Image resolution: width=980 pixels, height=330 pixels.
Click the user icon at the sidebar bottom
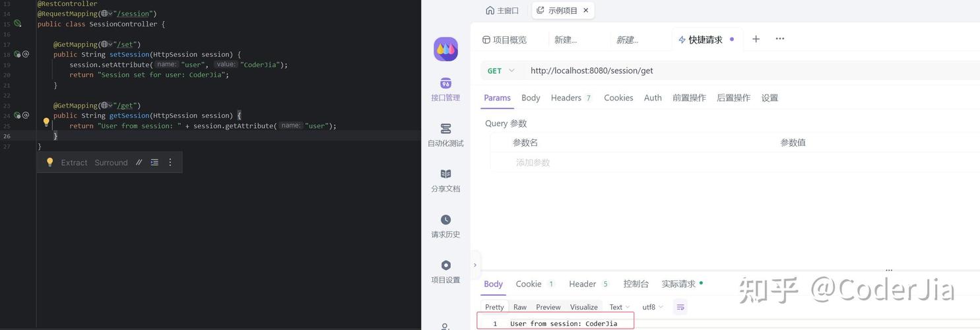pyautogui.click(x=445, y=326)
